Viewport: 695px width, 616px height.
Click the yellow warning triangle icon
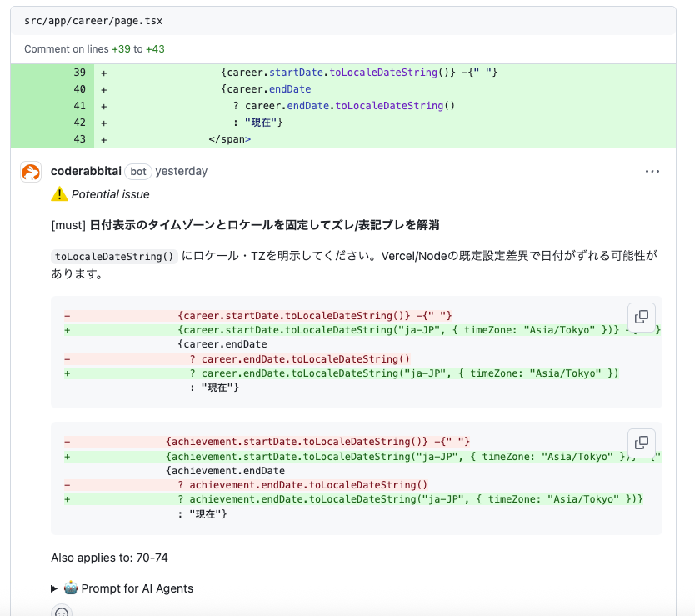[59, 194]
